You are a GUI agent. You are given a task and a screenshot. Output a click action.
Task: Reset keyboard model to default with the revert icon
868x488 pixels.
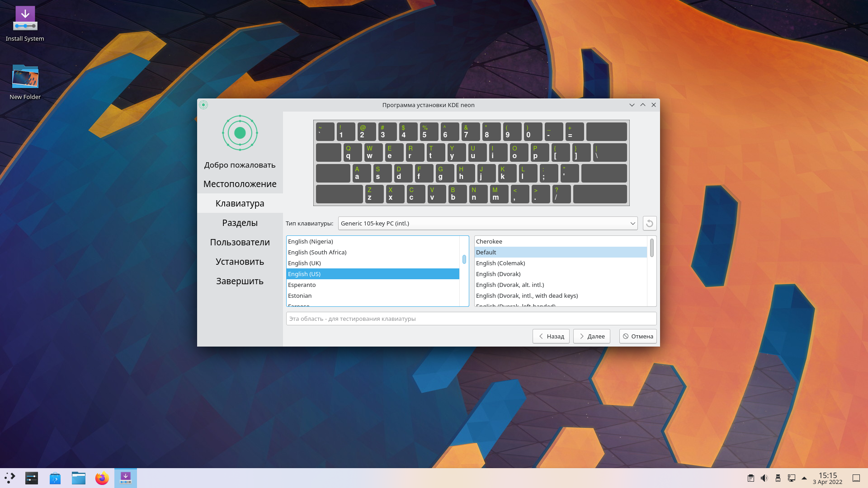coord(650,223)
